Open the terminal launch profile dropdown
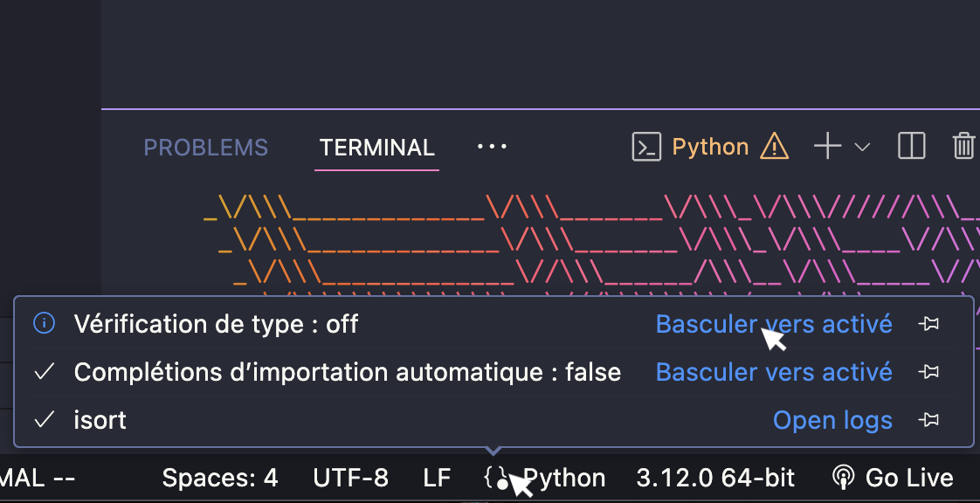 [x=863, y=147]
